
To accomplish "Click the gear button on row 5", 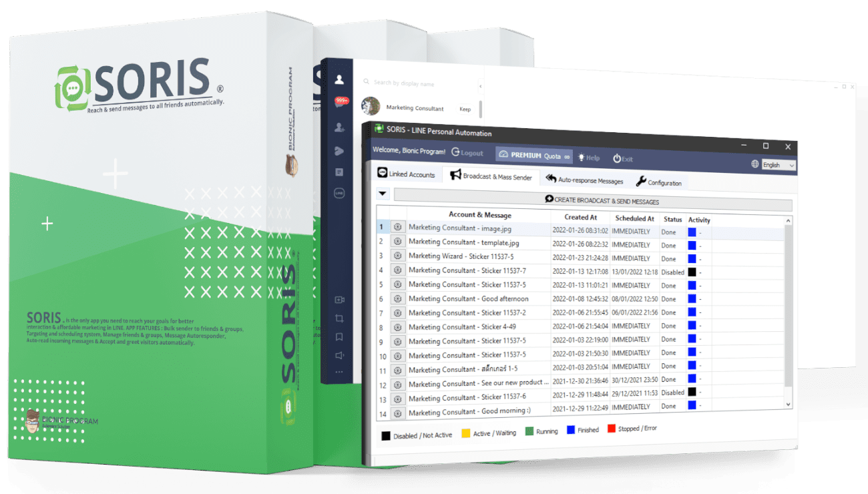I will pyautogui.click(x=398, y=284).
